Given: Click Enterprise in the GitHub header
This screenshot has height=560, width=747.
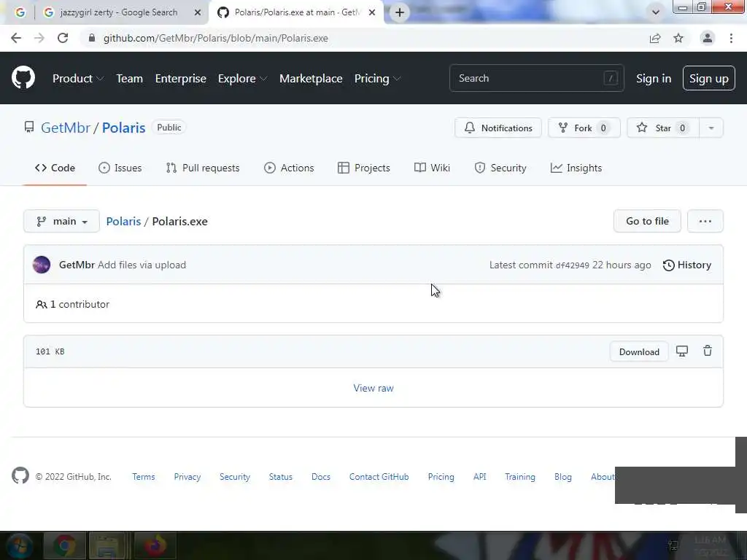Looking at the screenshot, I should point(181,79).
